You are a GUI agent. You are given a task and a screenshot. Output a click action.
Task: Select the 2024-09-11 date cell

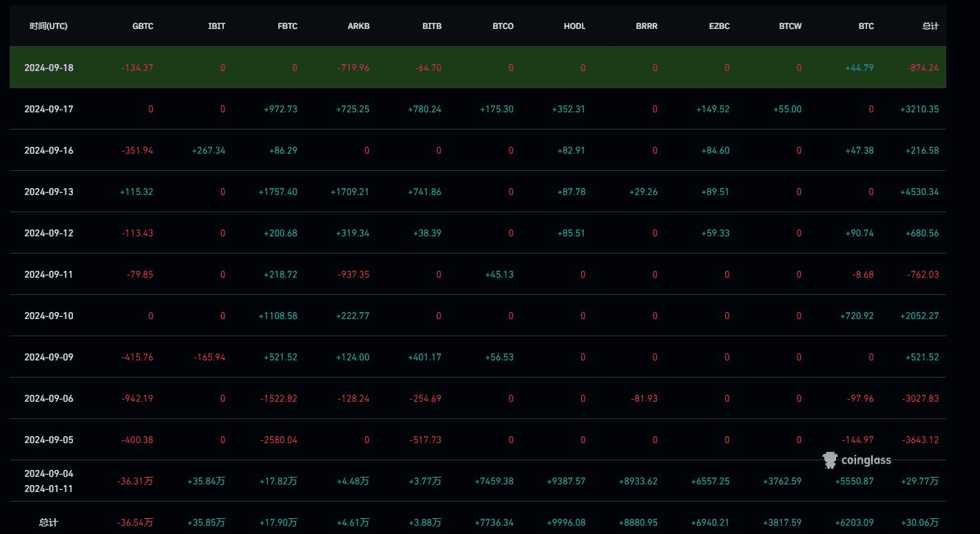[49, 274]
